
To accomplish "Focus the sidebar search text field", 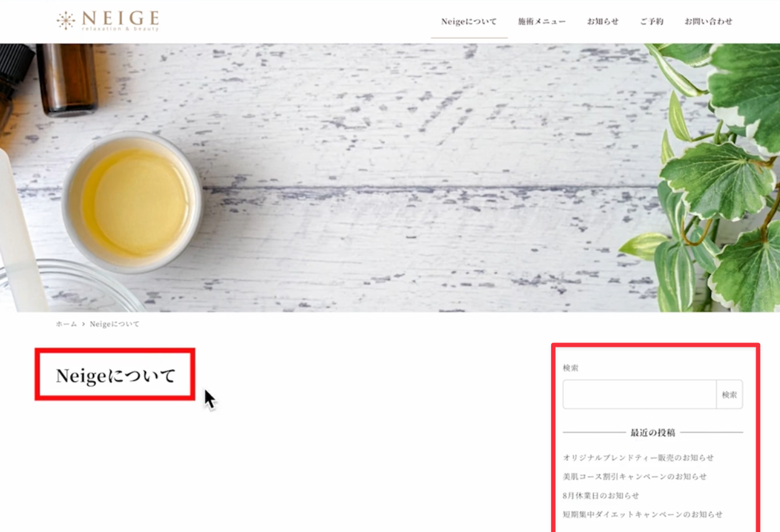I will click(x=640, y=394).
